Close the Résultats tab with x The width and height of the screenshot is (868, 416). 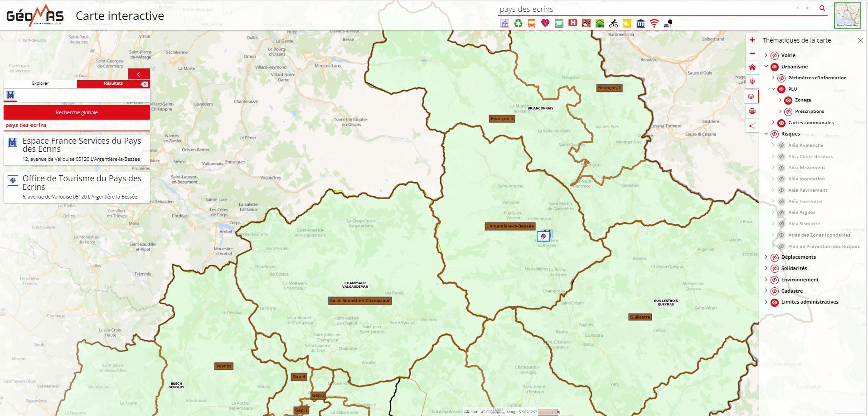[144, 84]
